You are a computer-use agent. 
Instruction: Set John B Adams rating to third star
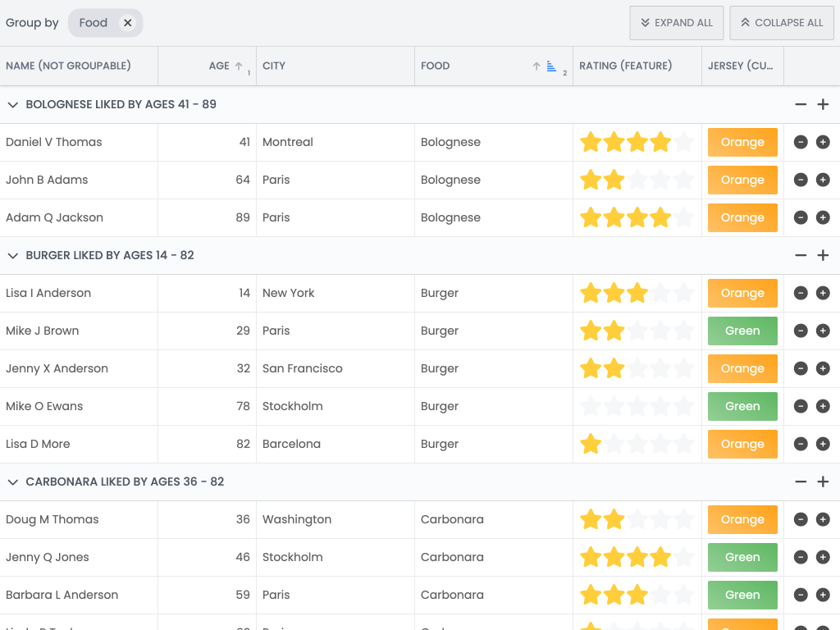[637, 180]
